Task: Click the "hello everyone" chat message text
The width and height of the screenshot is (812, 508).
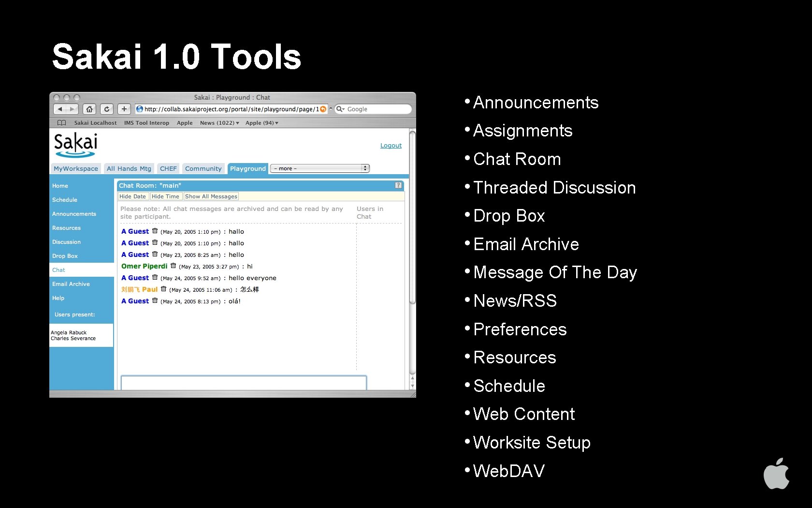Action: coord(252,278)
